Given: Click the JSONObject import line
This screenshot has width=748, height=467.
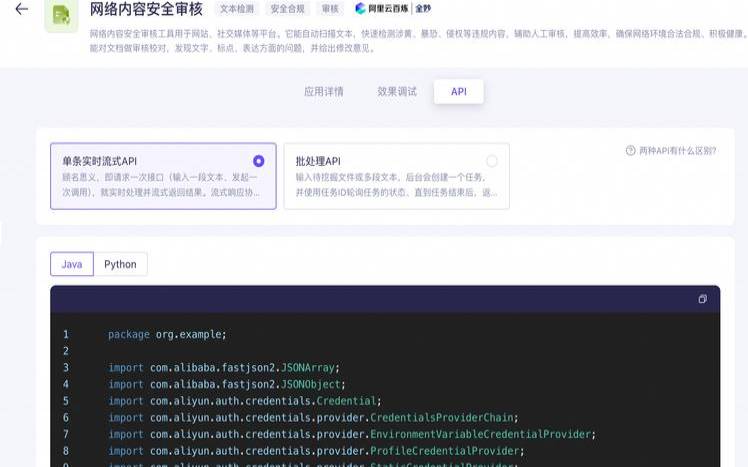Looking at the screenshot, I should [x=227, y=384].
